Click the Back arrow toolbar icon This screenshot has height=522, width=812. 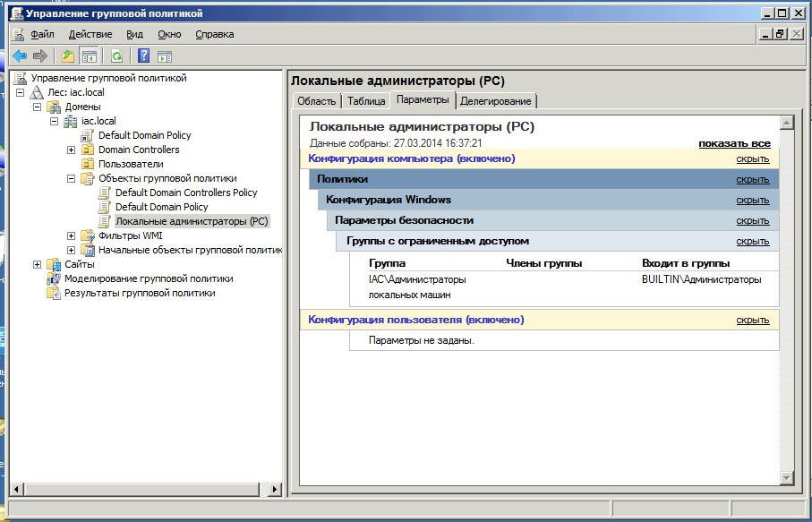point(19,56)
